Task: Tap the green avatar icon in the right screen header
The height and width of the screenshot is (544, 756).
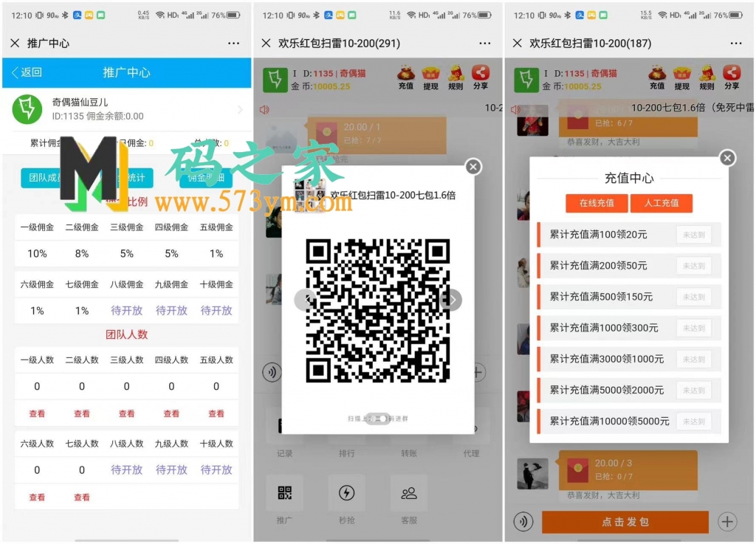Action: click(x=526, y=80)
